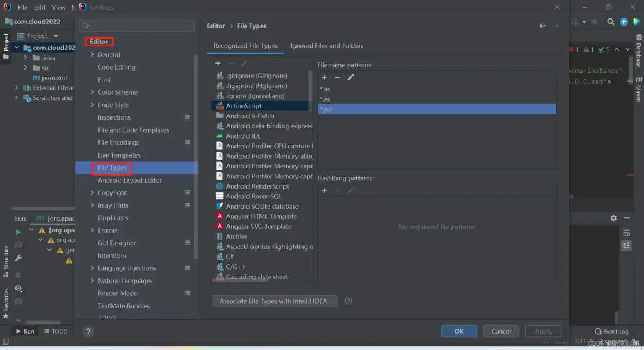Open help via the question mark button

click(x=89, y=331)
